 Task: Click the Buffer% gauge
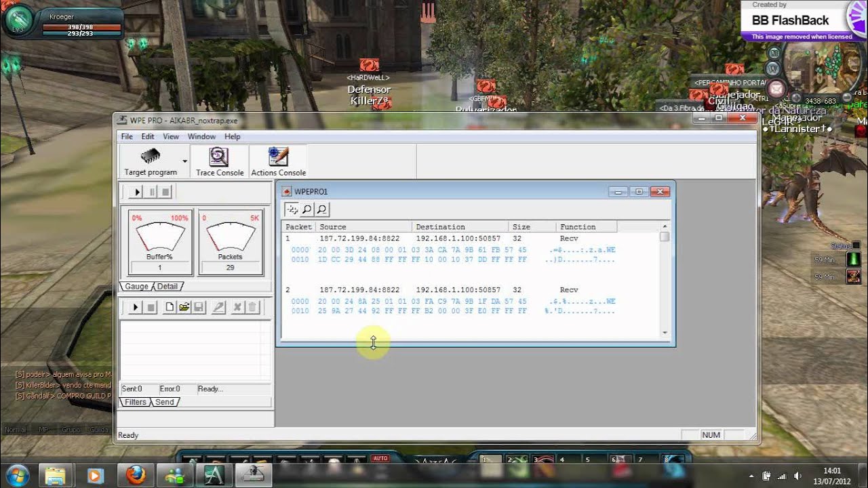click(160, 243)
